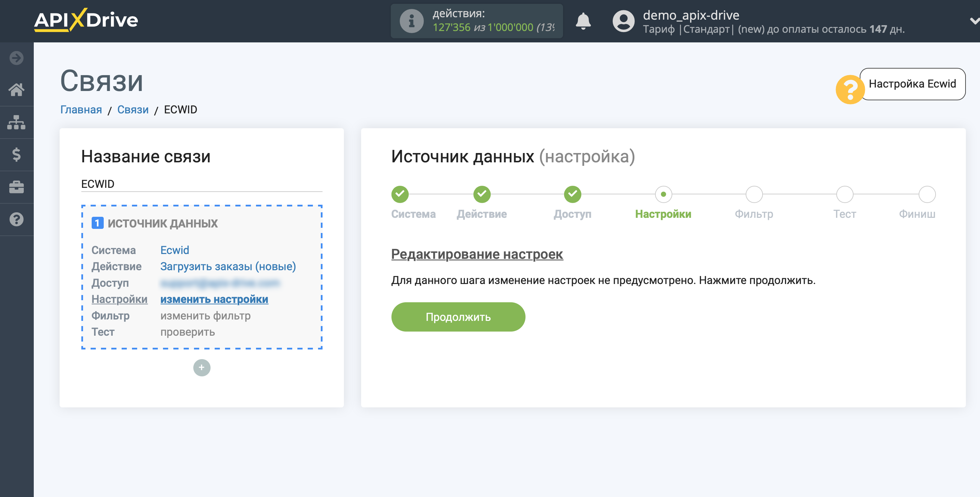Open the APIXDrive logo home link
The image size is (980, 497).
(86, 20)
